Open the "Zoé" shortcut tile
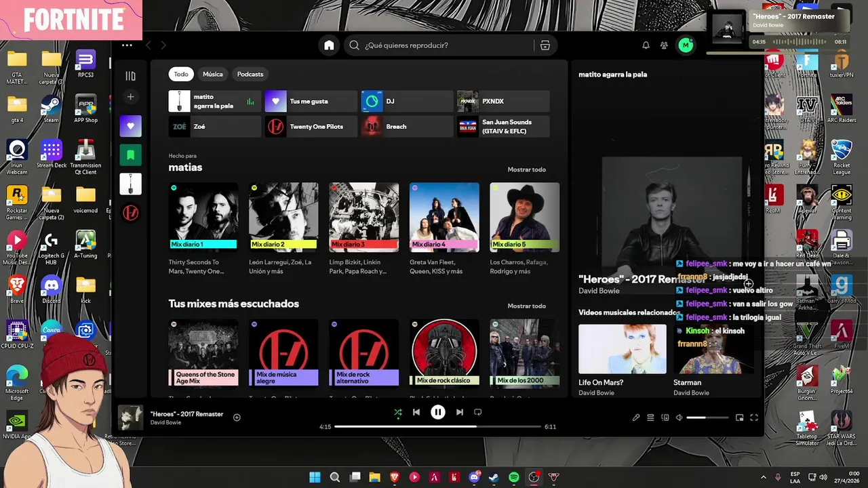Image resolution: width=868 pixels, height=488 pixels. point(215,127)
